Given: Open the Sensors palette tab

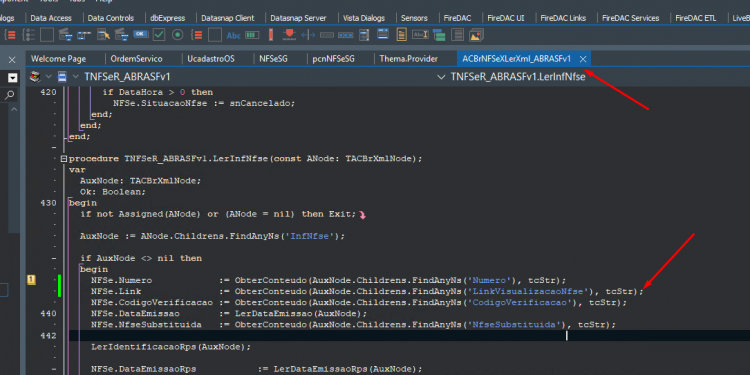Looking at the screenshot, I should (x=414, y=18).
